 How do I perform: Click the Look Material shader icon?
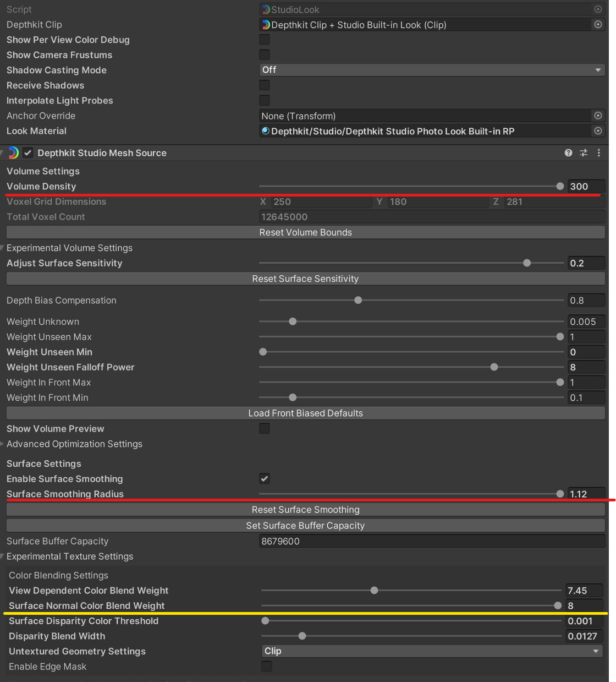[266, 131]
